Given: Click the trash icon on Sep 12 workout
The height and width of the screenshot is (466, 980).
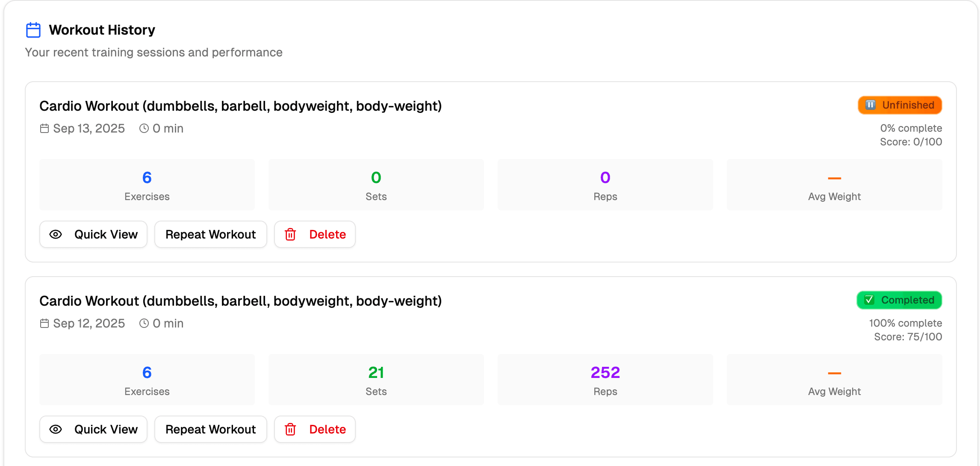Looking at the screenshot, I should 290,429.
